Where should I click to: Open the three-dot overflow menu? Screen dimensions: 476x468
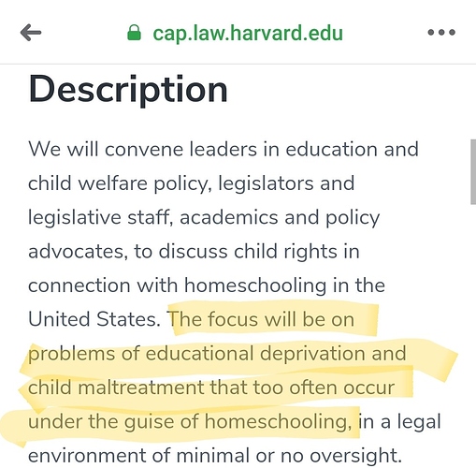(x=441, y=32)
